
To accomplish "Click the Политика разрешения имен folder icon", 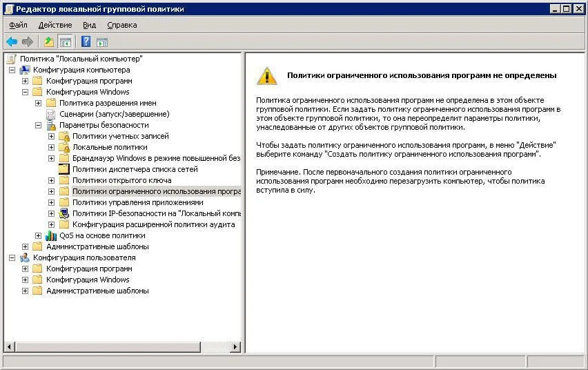I will (51, 103).
